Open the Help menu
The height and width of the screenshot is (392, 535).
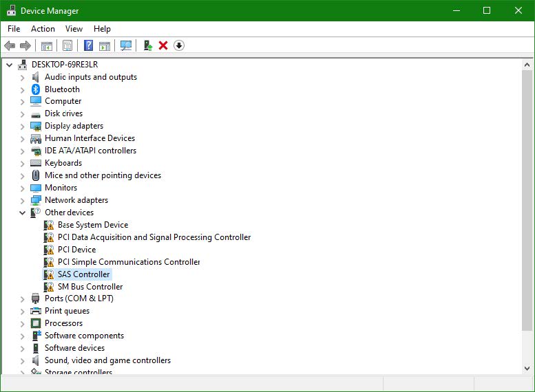pyautogui.click(x=102, y=29)
